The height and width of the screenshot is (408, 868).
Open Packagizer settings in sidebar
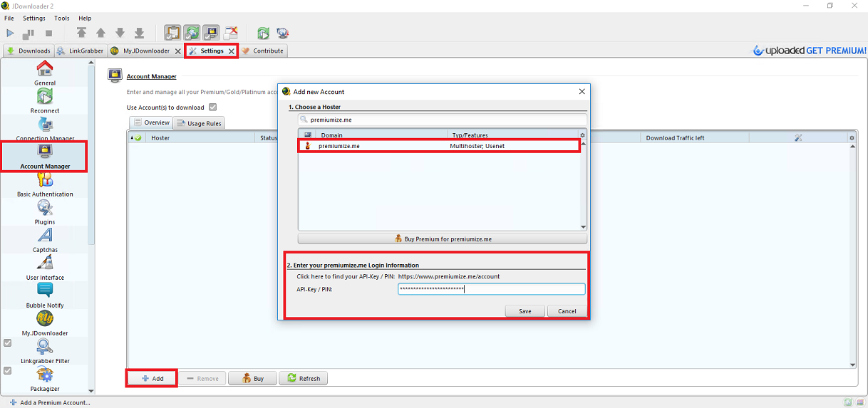[x=44, y=379]
